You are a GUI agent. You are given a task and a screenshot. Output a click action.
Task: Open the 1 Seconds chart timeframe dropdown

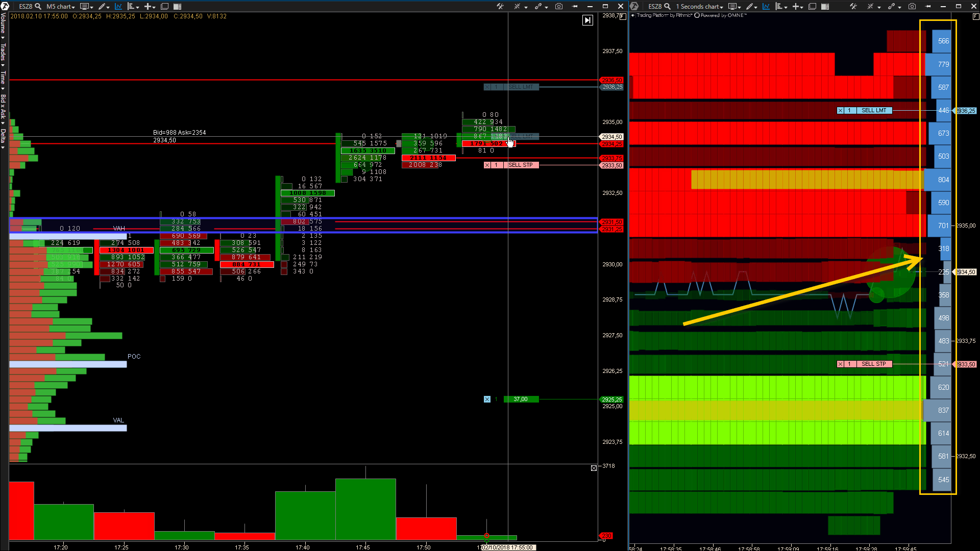pos(700,6)
